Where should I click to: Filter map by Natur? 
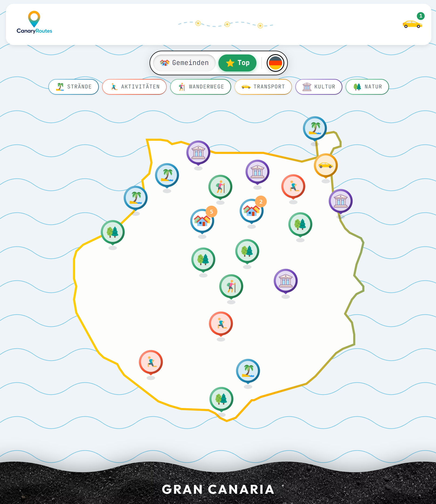click(367, 87)
